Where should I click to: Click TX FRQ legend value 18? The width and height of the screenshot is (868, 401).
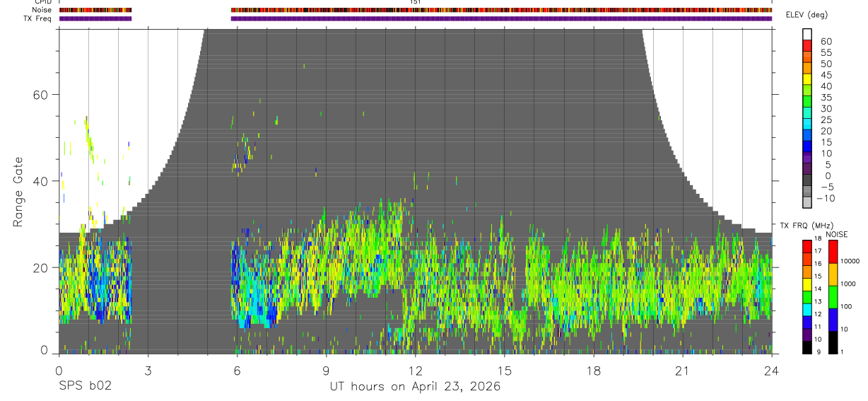pyautogui.click(x=818, y=238)
